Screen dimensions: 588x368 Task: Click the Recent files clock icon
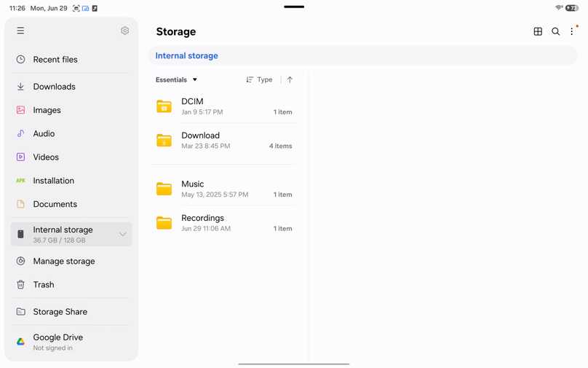point(20,59)
